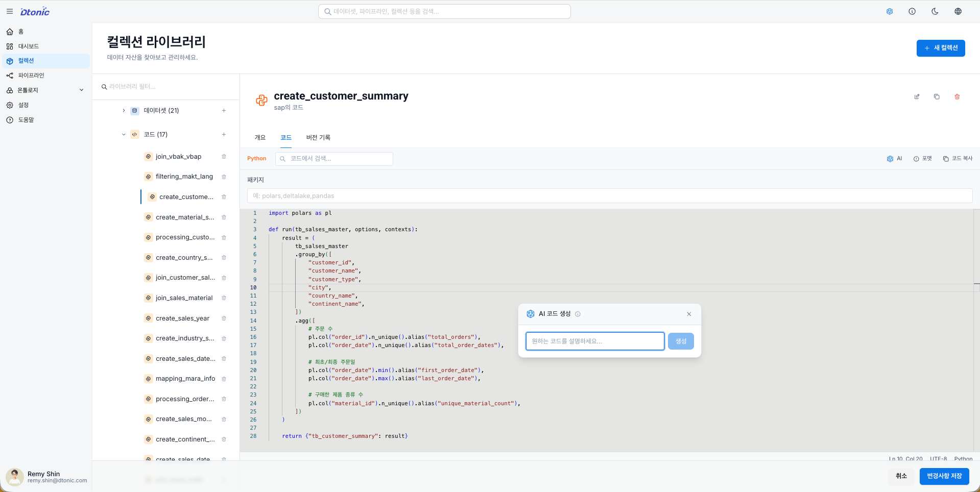Screen dimensions: 980x492
Task: Close the AI 코드 생성 popup
Action: point(689,314)
